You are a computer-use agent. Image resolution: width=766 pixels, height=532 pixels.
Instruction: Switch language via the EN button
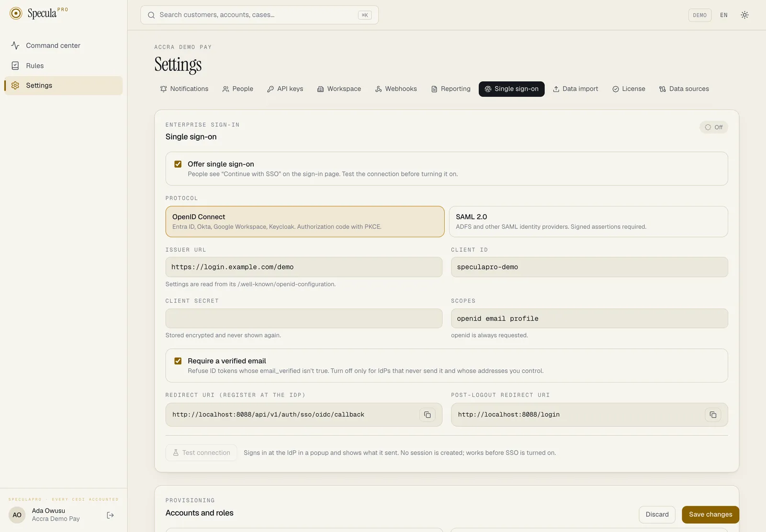[x=723, y=15]
